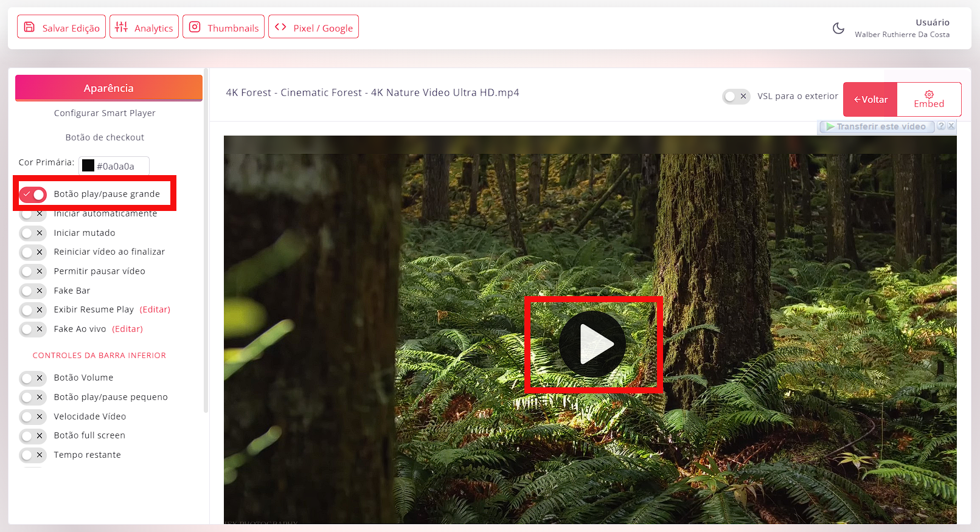980x532 pixels.
Task: Toggle VSL para o exterior switch
Action: point(736,97)
